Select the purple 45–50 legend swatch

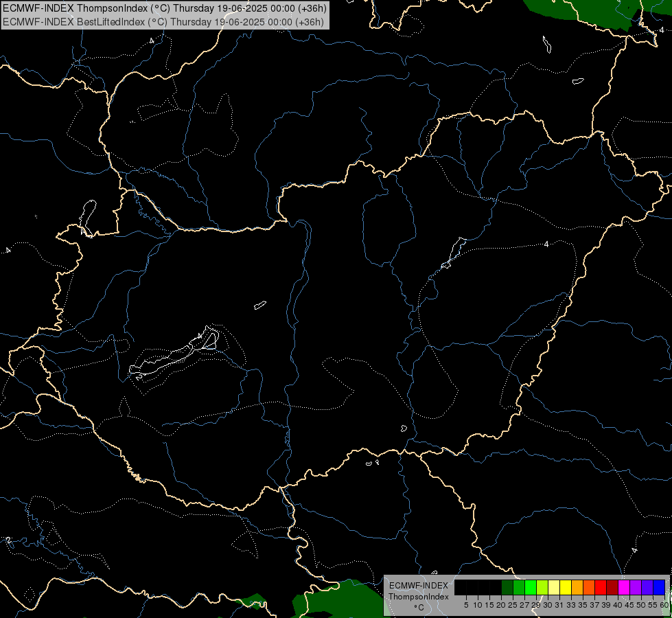(636, 587)
